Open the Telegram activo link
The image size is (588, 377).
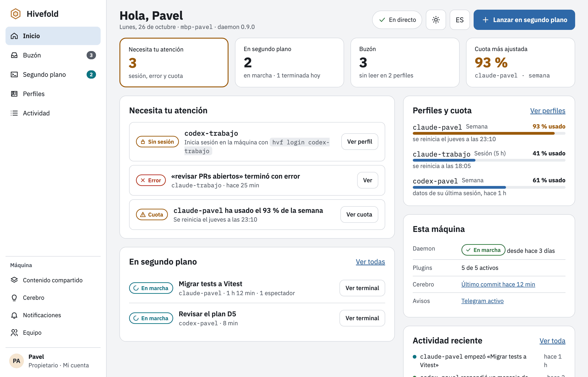(482, 301)
